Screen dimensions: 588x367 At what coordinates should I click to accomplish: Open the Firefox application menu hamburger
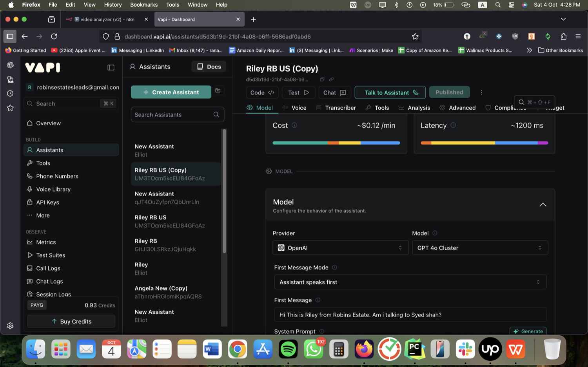[578, 36]
